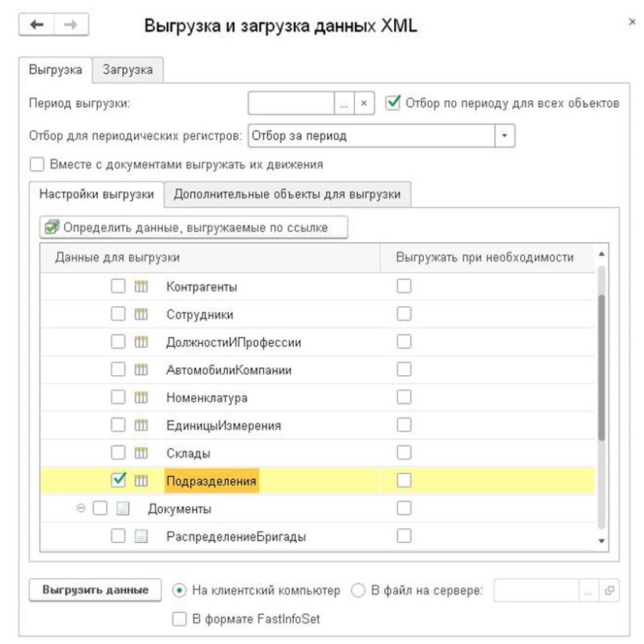Click the document icon next to Документы
This screenshot has height=644, width=644.
click(x=123, y=509)
